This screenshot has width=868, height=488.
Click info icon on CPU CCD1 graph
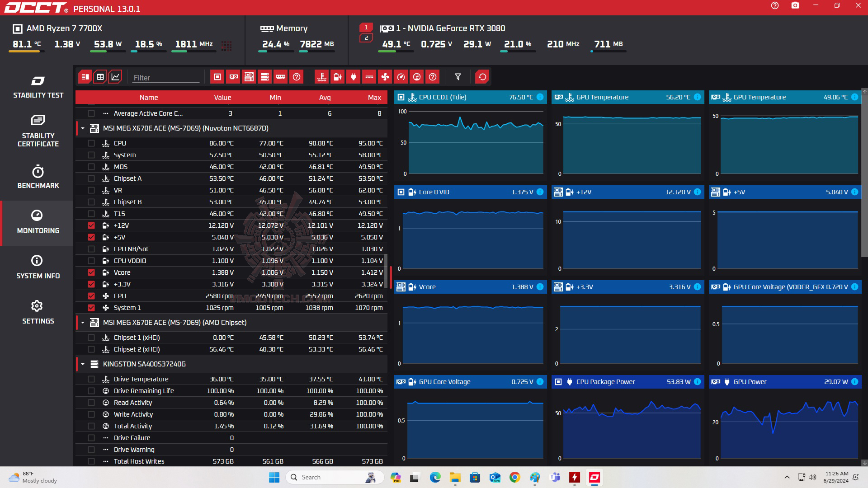pyautogui.click(x=540, y=97)
